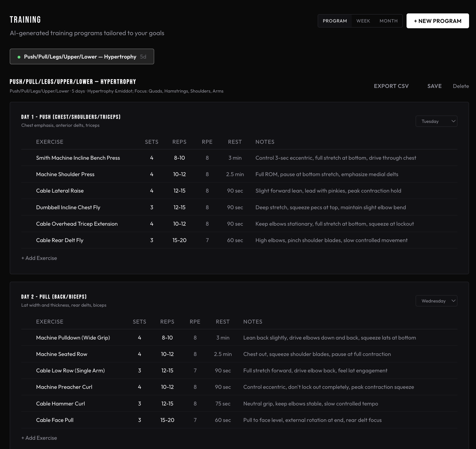Image resolution: width=476 pixels, height=449 pixels.
Task: Click the Smith Machine Incline Bench Press name
Action: coord(78,158)
